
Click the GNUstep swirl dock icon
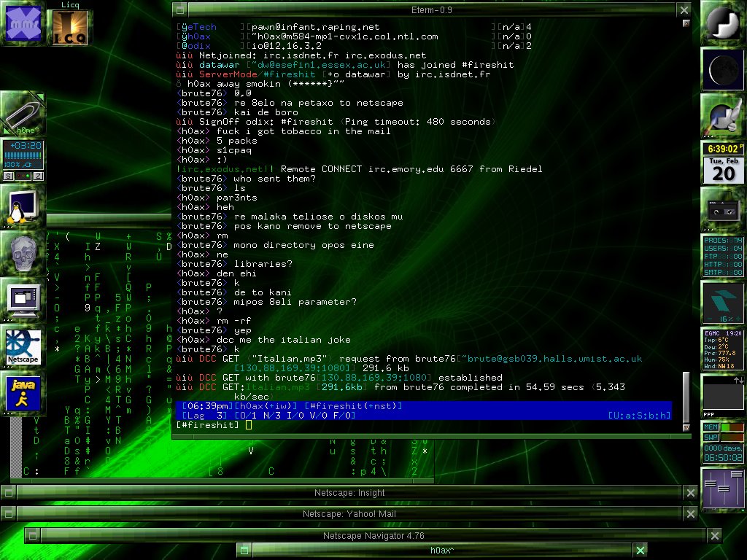[x=722, y=23]
